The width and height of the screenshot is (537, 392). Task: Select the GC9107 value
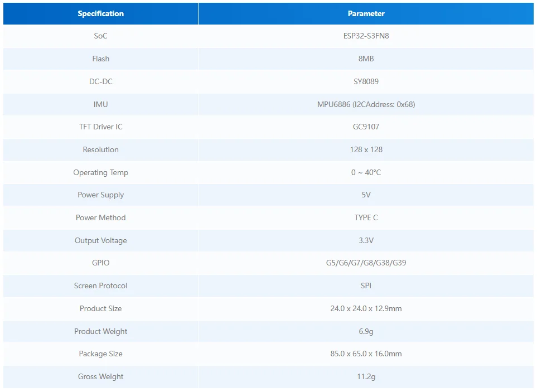366,127
